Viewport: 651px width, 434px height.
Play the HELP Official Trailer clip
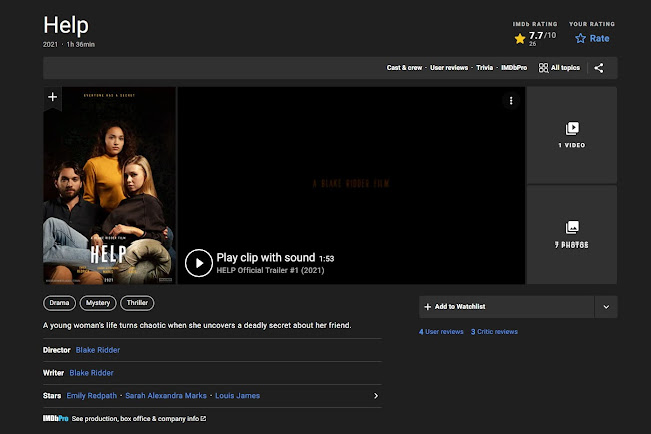(199, 263)
